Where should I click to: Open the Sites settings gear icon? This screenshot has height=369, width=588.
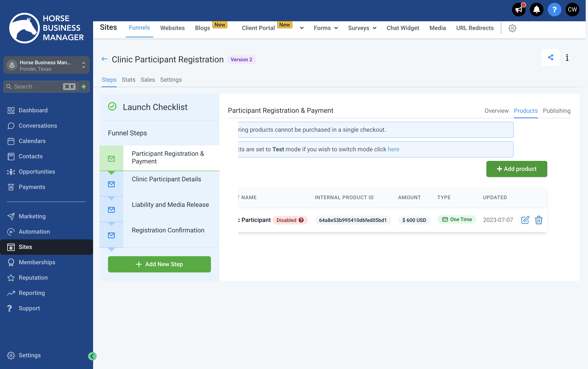coord(512,28)
